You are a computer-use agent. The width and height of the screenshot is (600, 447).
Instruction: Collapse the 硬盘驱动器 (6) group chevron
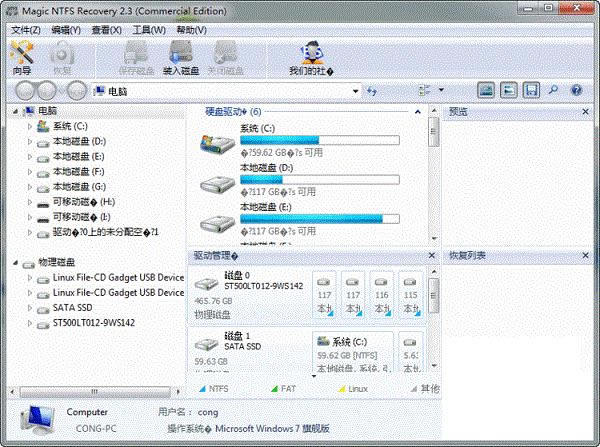[x=418, y=112]
